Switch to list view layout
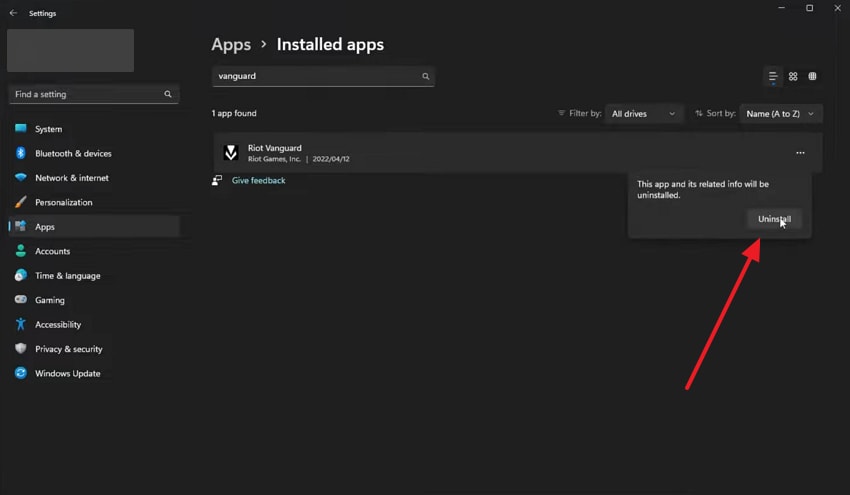Screen dimensions: 850x495 click(773, 76)
